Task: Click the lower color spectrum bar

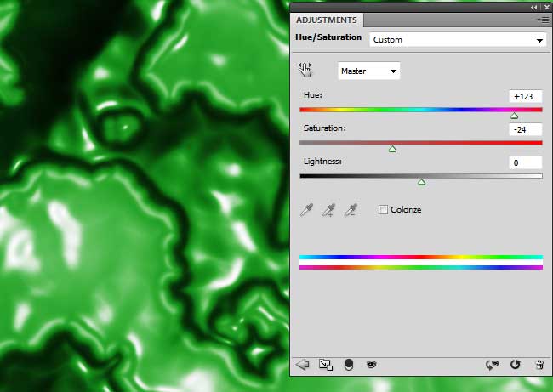Action: (421, 268)
